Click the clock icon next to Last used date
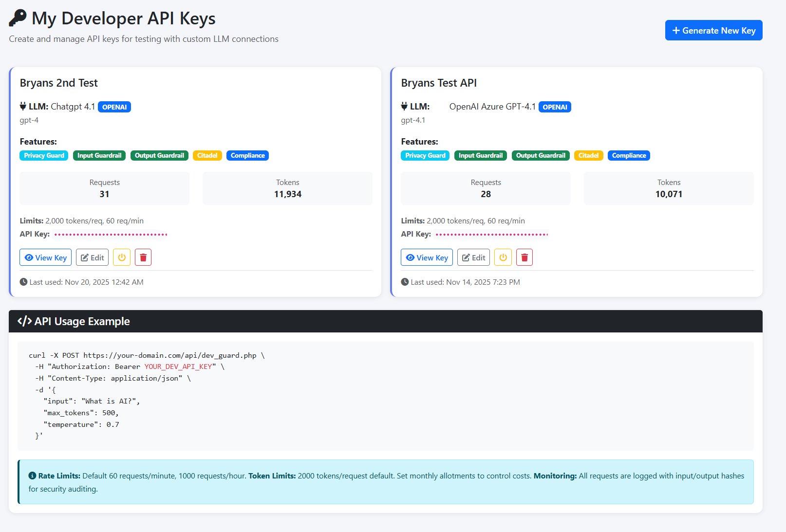 click(x=23, y=282)
